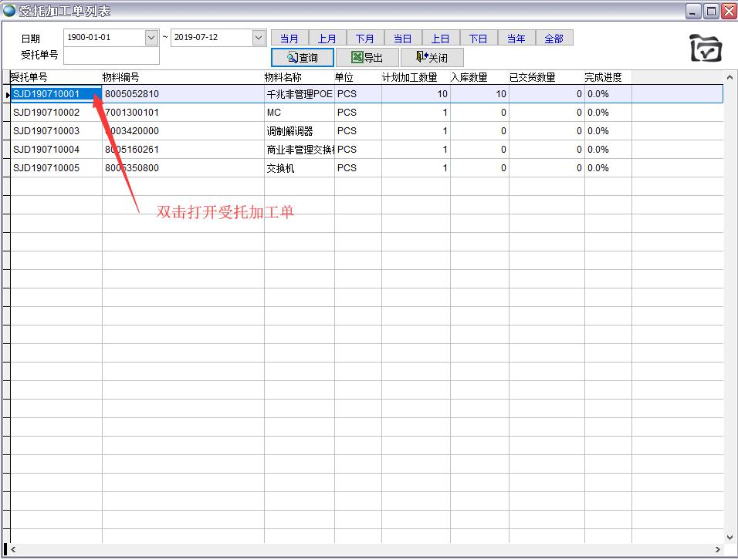Click the 物料编号 column header
The width and height of the screenshot is (738, 560).
click(x=121, y=77)
